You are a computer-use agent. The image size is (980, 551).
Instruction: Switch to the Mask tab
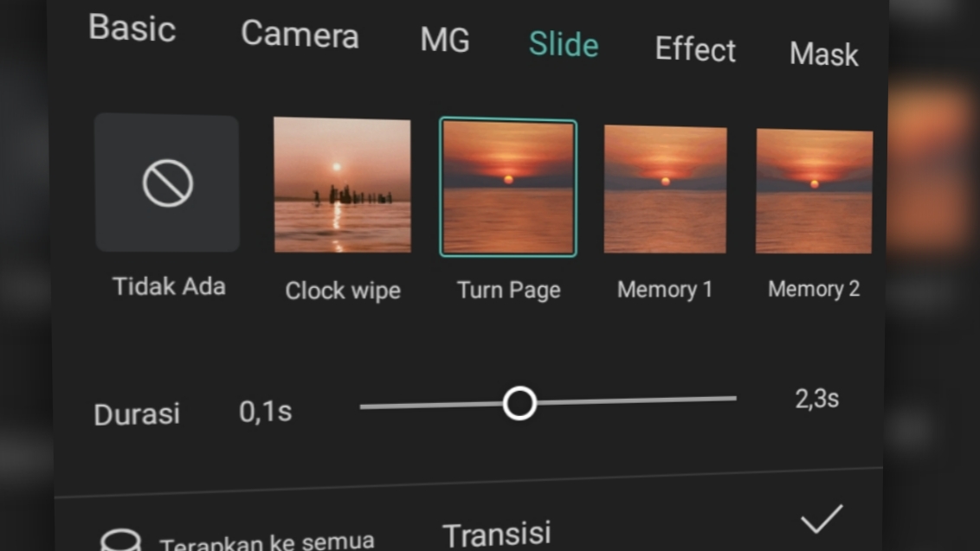pos(823,54)
